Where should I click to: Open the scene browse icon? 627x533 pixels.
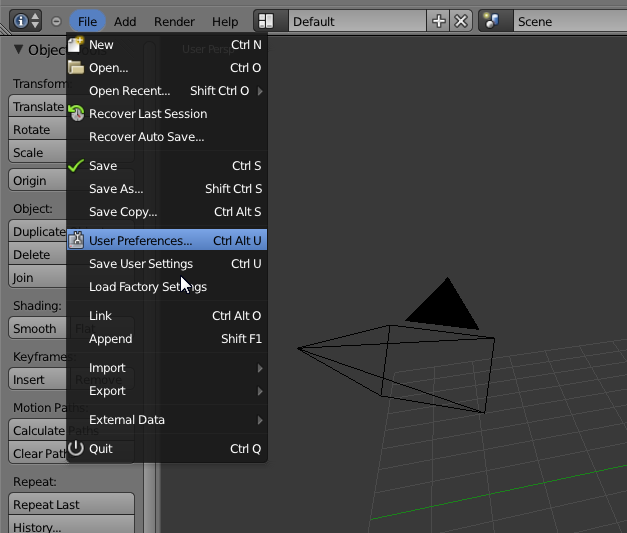coord(496,21)
